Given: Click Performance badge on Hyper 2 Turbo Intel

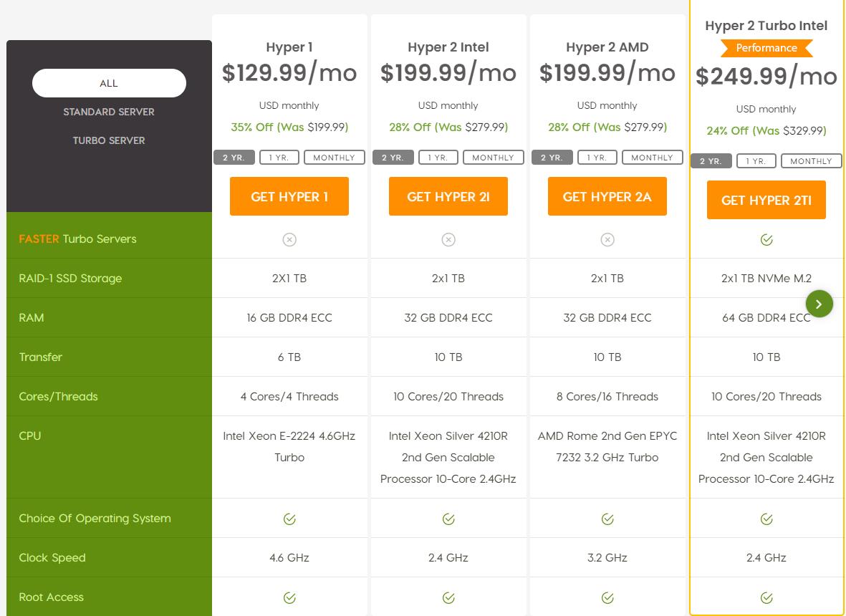Looking at the screenshot, I should coord(766,48).
